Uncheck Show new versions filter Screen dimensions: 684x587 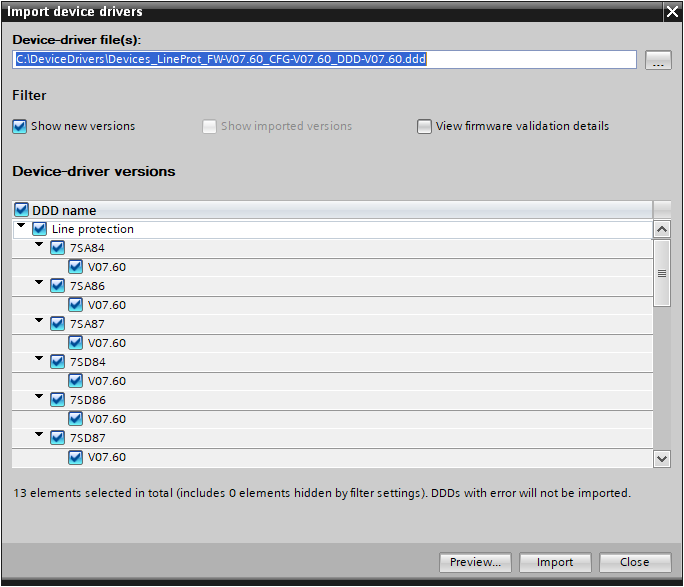[x=20, y=126]
